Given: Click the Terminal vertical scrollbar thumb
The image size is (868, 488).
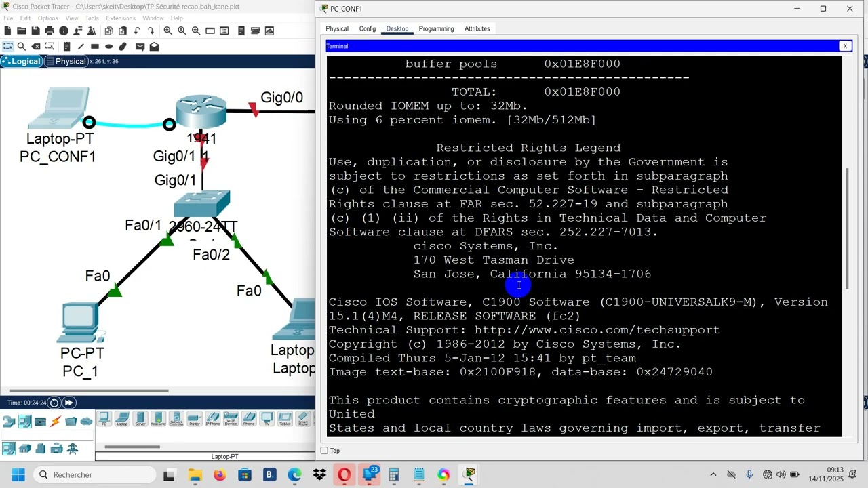Looking at the screenshot, I should point(847,228).
